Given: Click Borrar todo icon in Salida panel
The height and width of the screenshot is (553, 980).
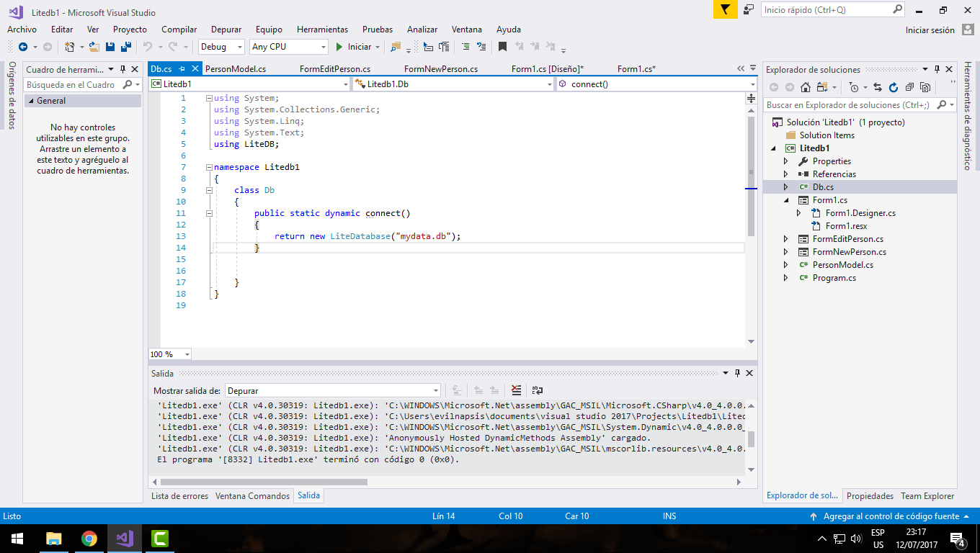Looking at the screenshot, I should tap(516, 389).
